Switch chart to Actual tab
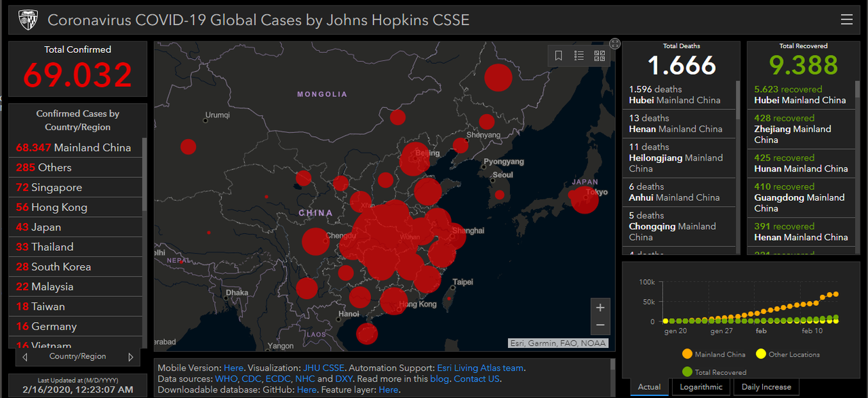Viewport: 868px width, 398px height. coord(649,387)
